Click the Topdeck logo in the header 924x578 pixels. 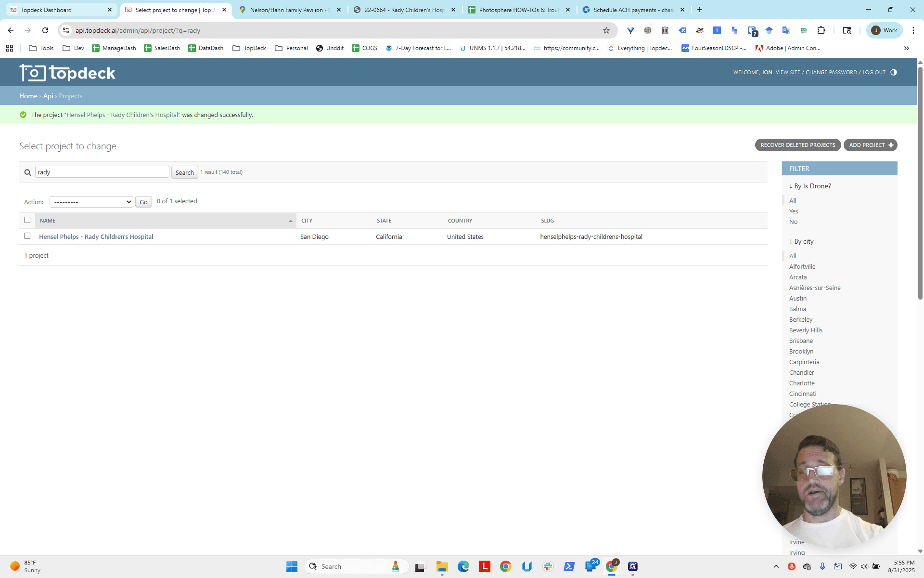[x=67, y=73]
